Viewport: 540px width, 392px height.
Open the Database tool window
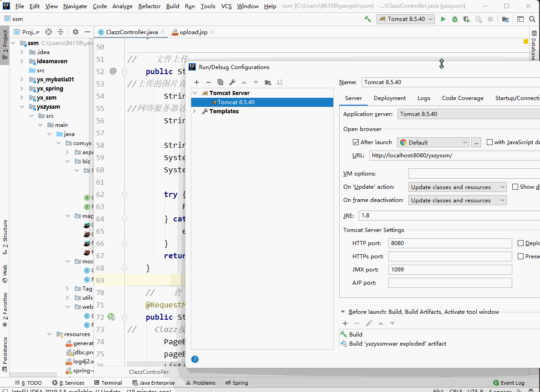pos(534,45)
